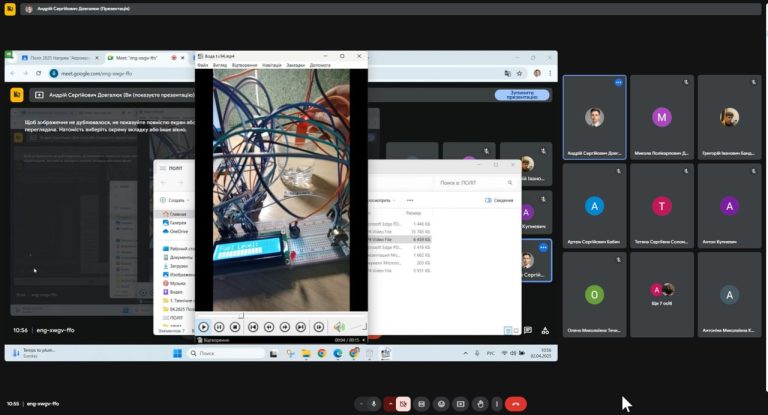
Task: Select 'Галерея' in the Explorer sidebar
Action: tap(174, 222)
